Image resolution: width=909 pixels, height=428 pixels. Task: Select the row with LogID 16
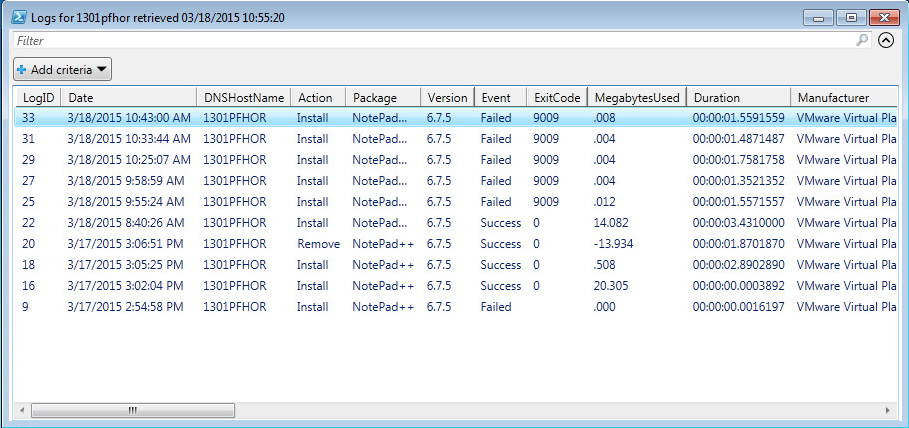tap(455, 286)
